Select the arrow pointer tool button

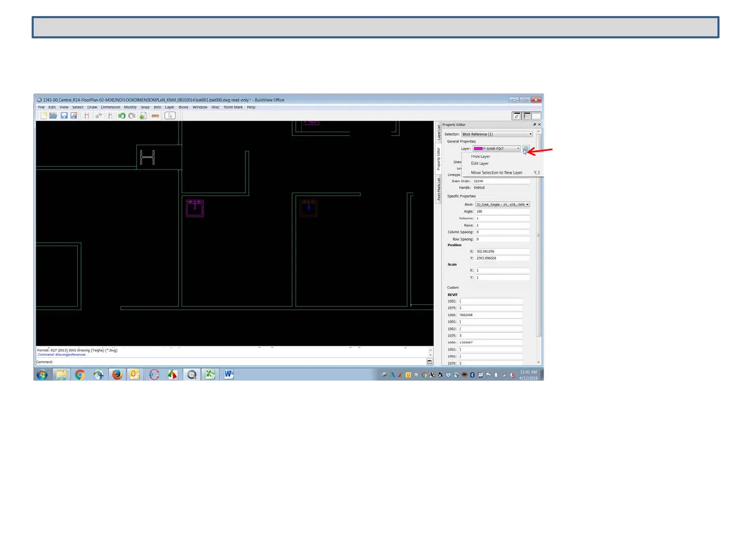click(x=170, y=116)
